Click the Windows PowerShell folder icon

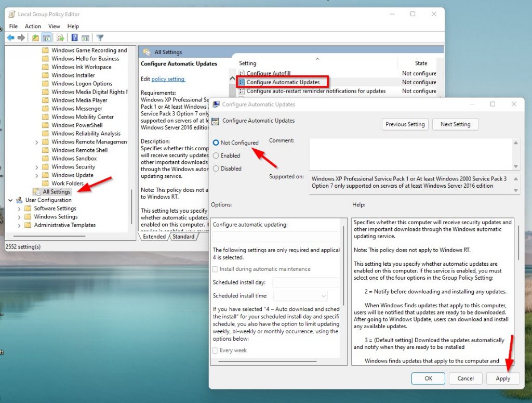coord(45,125)
